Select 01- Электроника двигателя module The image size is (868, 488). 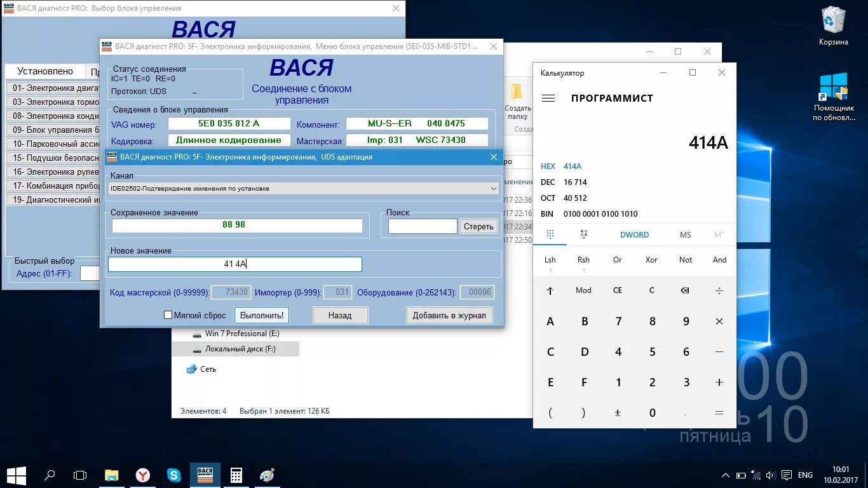53,88
